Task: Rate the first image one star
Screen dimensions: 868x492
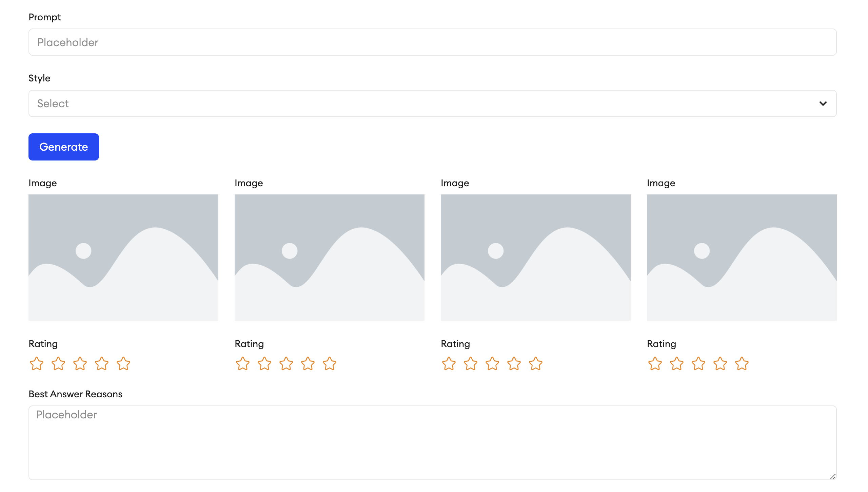Action: tap(37, 364)
